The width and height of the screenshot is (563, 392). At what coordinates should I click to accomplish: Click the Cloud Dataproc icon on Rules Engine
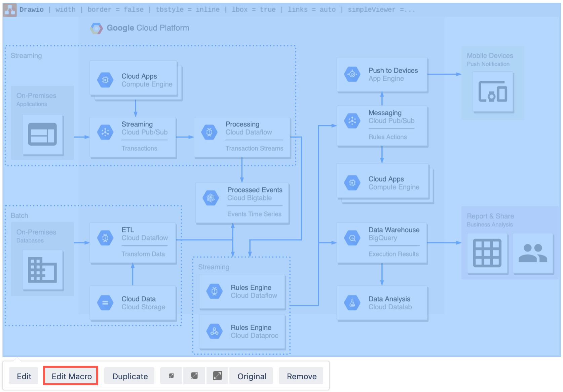[214, 331]
